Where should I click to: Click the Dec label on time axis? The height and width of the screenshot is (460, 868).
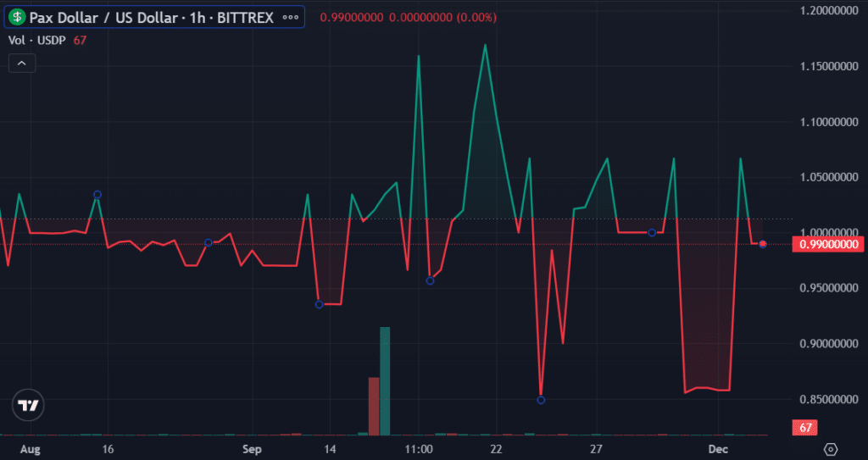click(x=718, y=448)
